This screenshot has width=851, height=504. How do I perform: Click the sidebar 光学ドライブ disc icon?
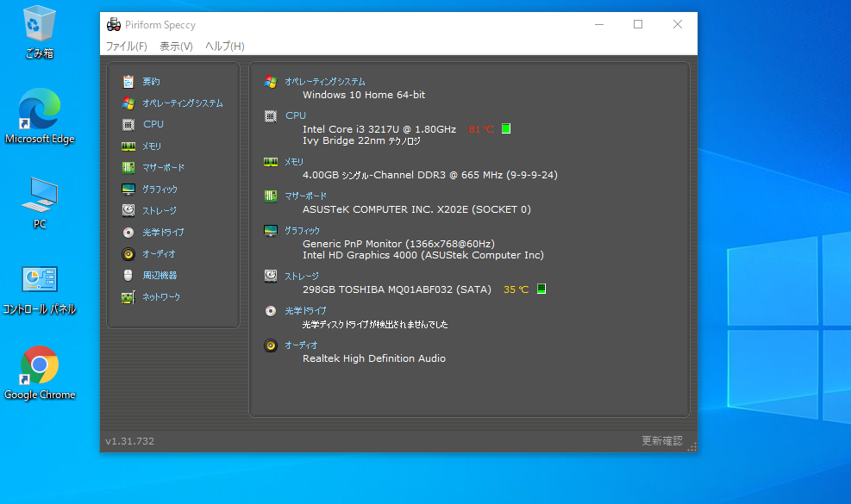[x=128, y=233]
